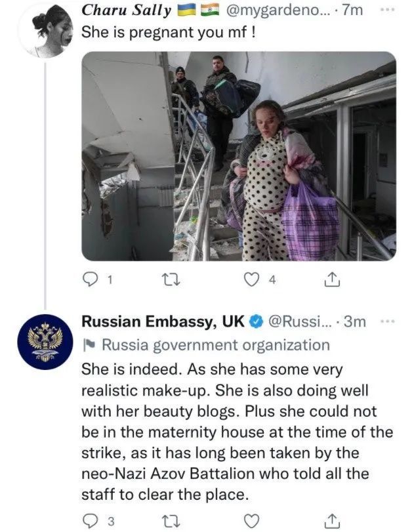The image size is (414, 532).
Task: Like the Russian Embassy, UK tweet
Action: 249,520
